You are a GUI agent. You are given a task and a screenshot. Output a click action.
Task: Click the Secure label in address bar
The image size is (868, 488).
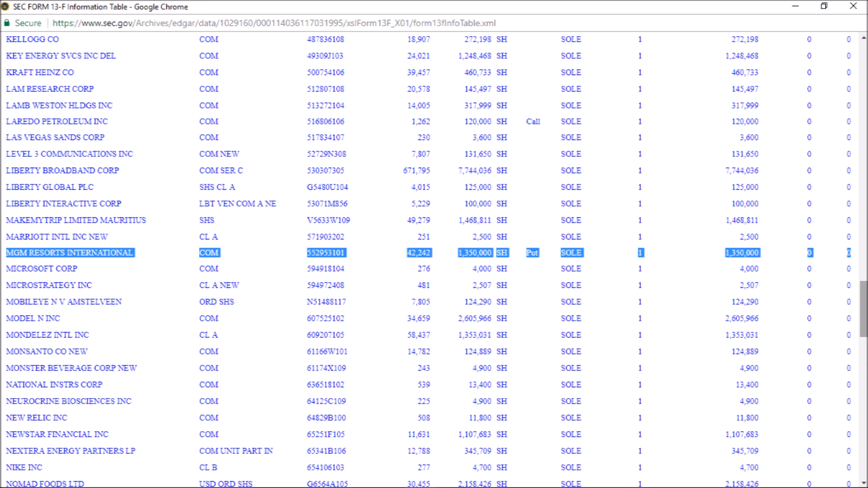click(x=28, y=23)
